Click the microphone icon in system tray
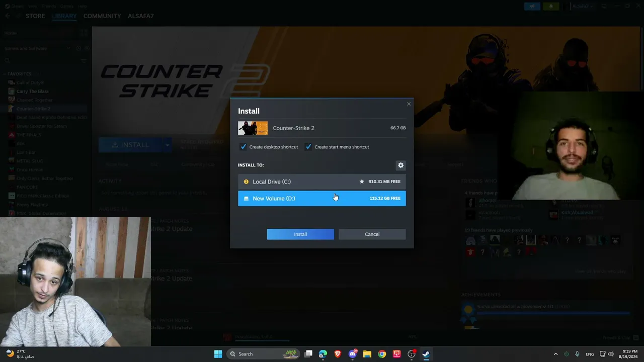 point(577,354)
